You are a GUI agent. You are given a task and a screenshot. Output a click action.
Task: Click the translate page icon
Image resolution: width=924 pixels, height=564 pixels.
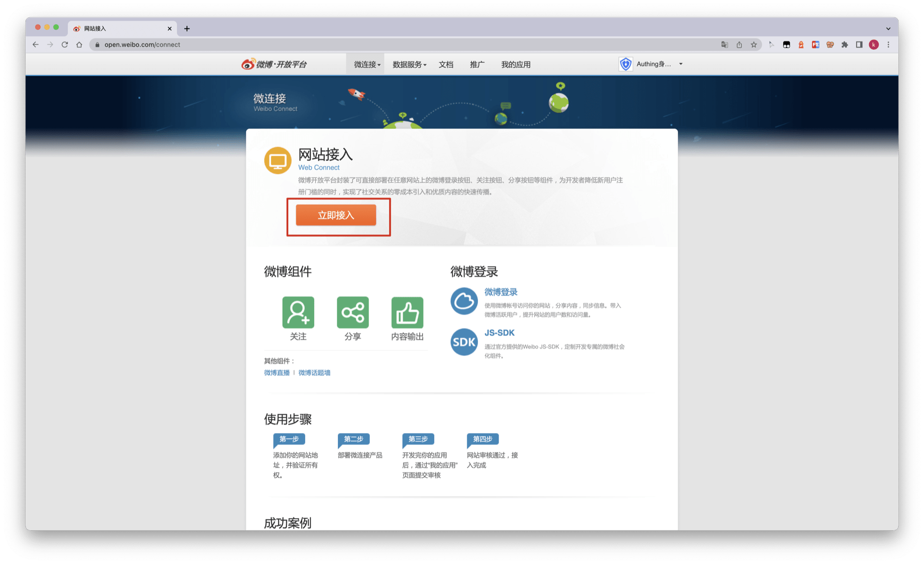724,45
